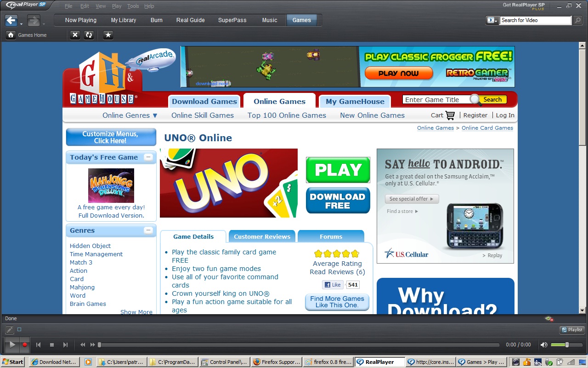
Task: Click the Mahjongg Dimensions Deluxe thumbnail
Action: point(111,185)
